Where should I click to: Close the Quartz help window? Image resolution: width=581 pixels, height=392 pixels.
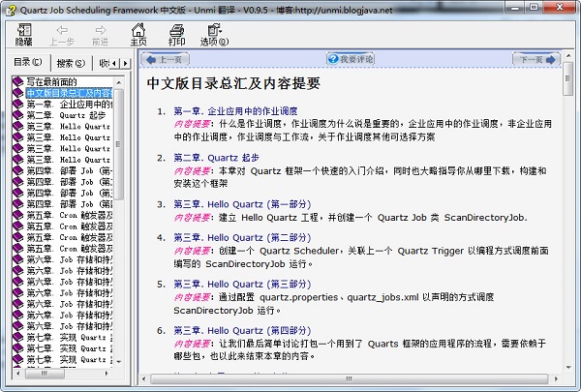tap(560, 8)
